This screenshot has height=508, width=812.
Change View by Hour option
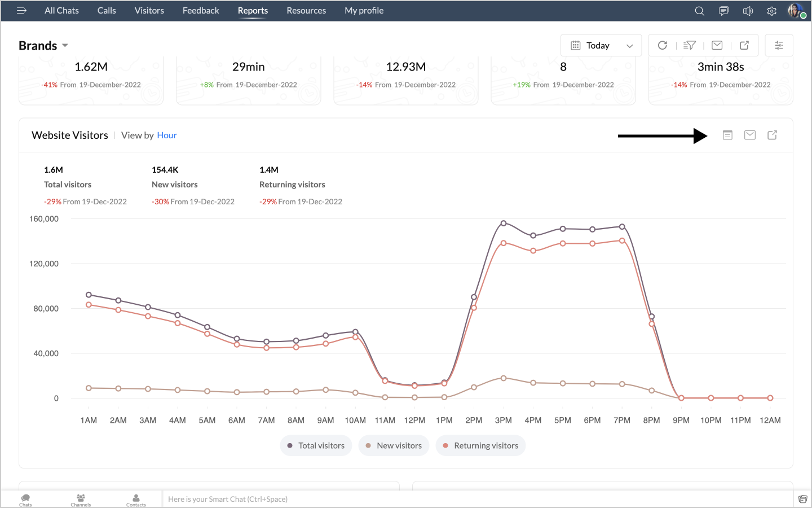click(167, 135)
